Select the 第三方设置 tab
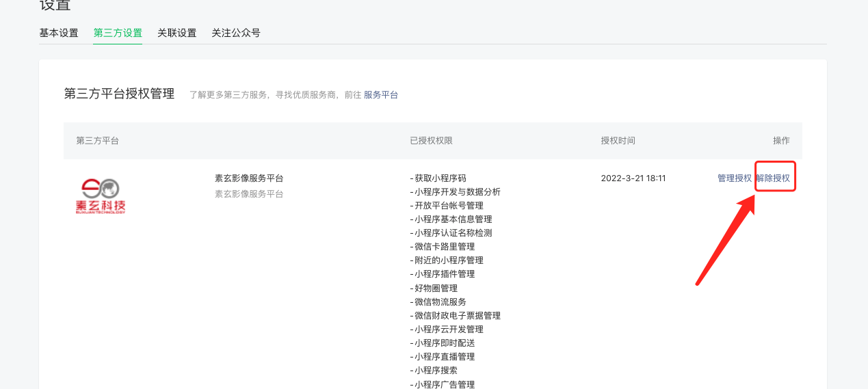868x389 pixels. tap(118, 33)
